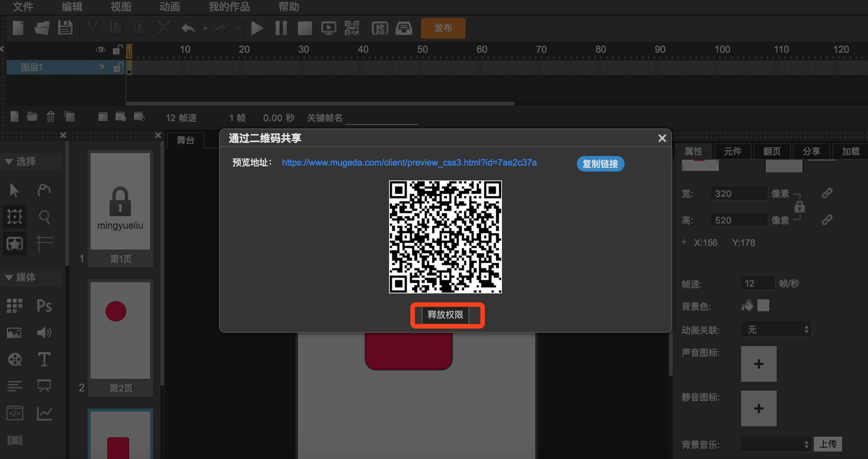Open the 动画 menu
Viewport: 868px width, 459px height.
click(170, 7)
